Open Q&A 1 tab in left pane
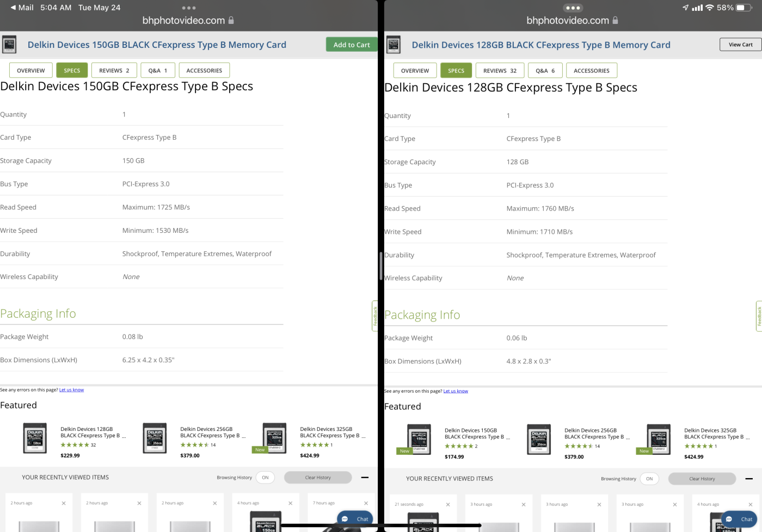762x532 pixels. 158,70
